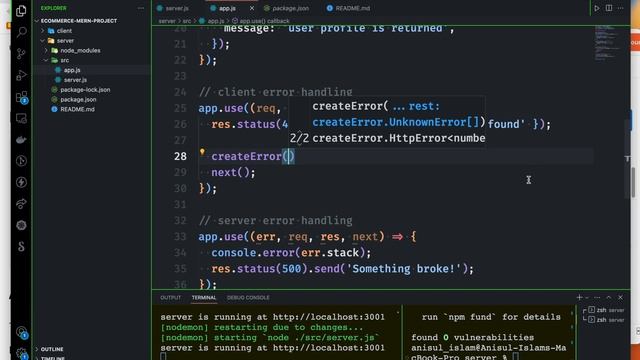Screen dimensions: 640x360
Task: Open server.js in the explorer tree
Action: pos(75,80)
